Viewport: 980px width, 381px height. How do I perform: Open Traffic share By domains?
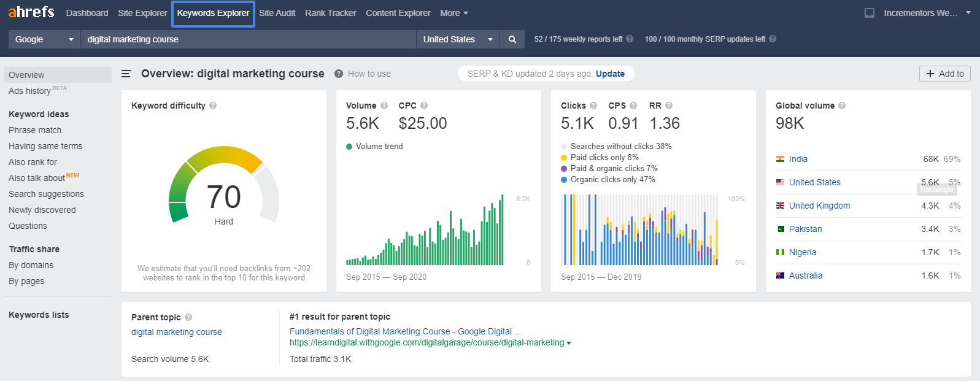(x=31, y=265)
